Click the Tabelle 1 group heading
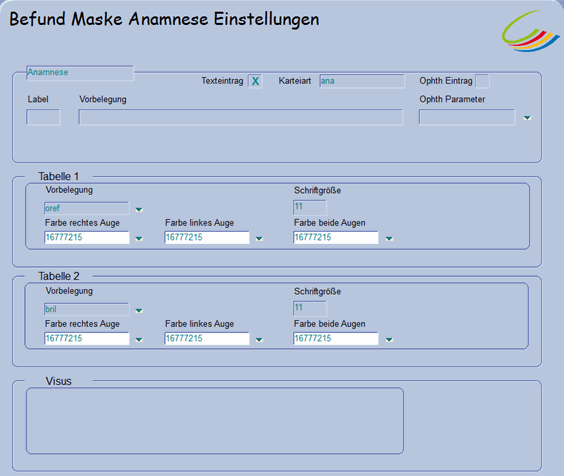 (x=59, y=177)
